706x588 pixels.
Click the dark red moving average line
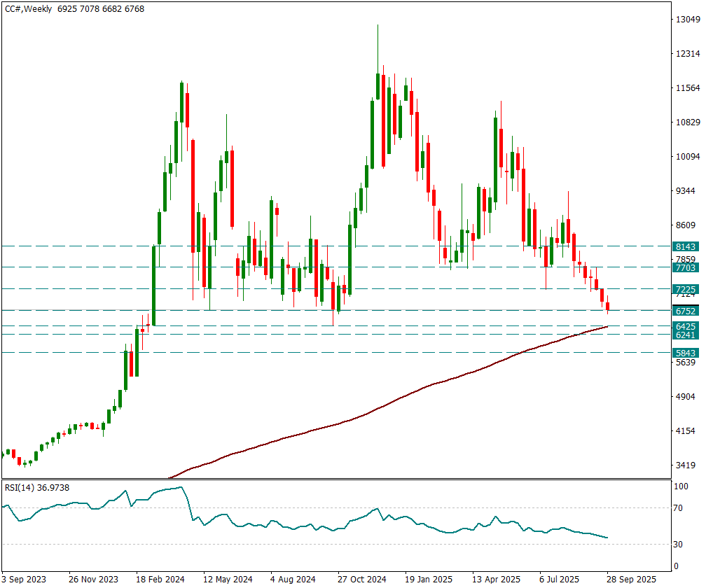(420, 388)
